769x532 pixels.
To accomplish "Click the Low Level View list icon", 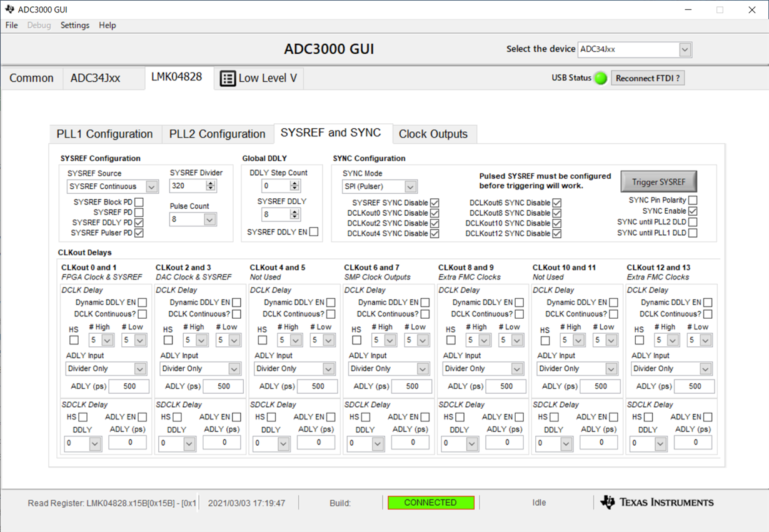I will point(228,78).
